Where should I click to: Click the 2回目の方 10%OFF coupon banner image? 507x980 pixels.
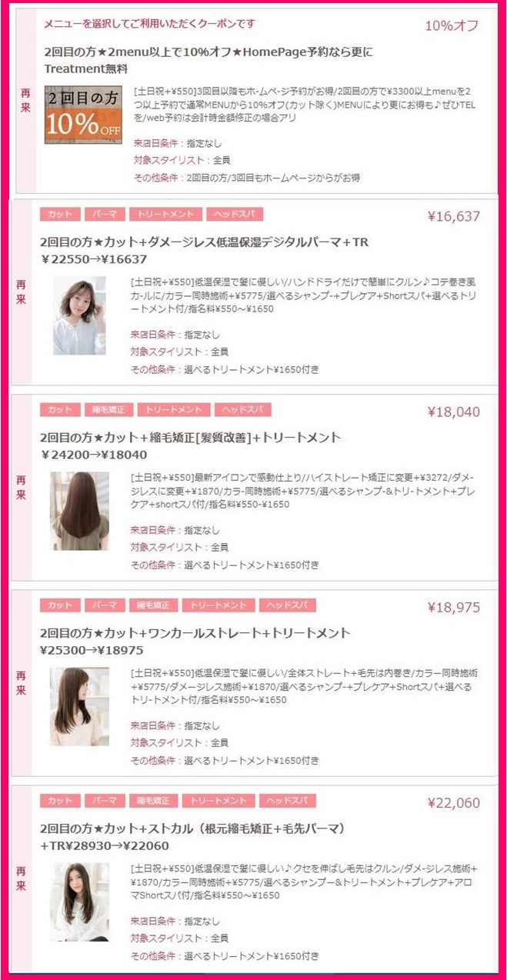click(84, 114)
